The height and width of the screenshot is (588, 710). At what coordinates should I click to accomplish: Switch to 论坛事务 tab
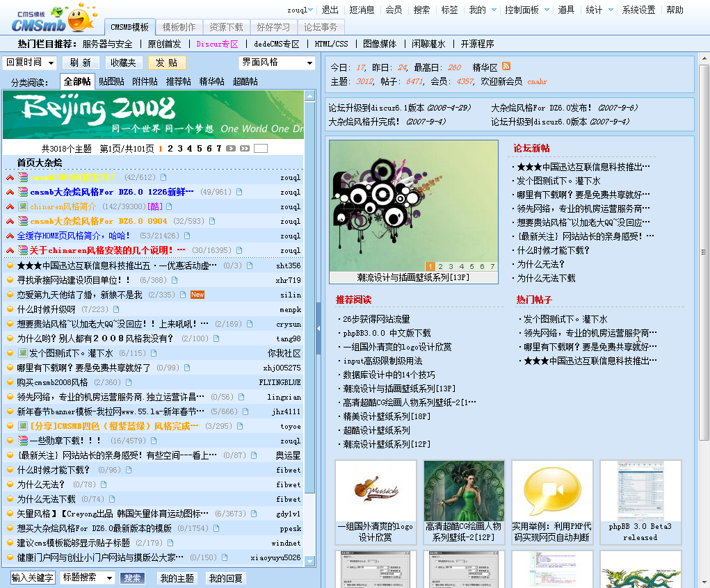point(321,27)
